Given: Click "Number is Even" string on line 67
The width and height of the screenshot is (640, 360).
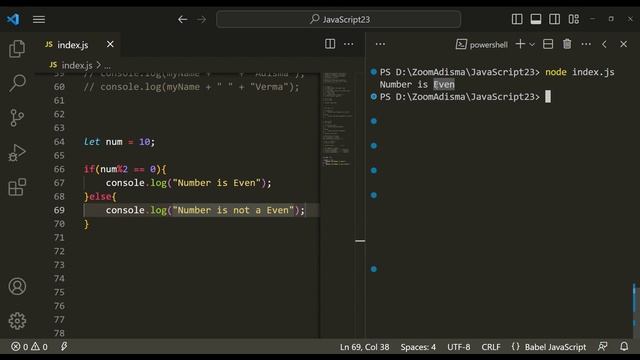Looking at the screenshot, I should click(217, 183).
